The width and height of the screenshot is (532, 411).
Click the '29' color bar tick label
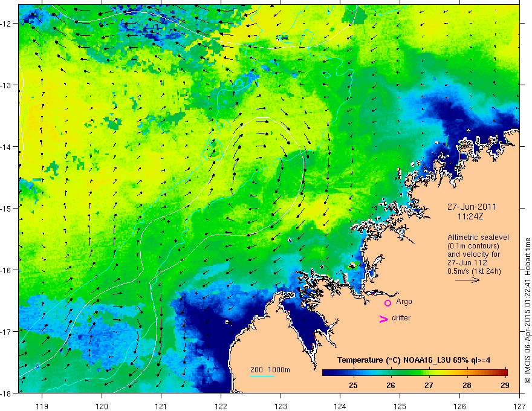(x=505, y=385)
